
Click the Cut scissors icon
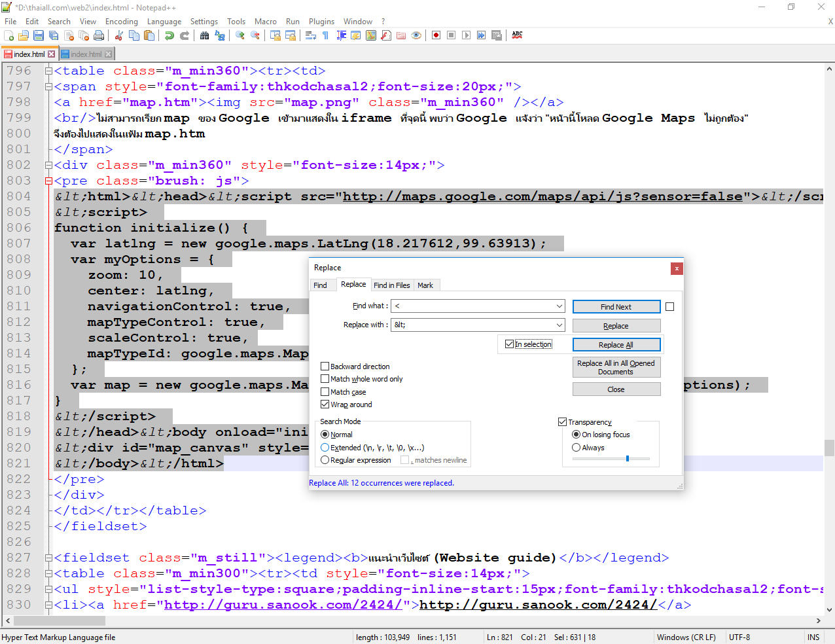tap(119, 35)
